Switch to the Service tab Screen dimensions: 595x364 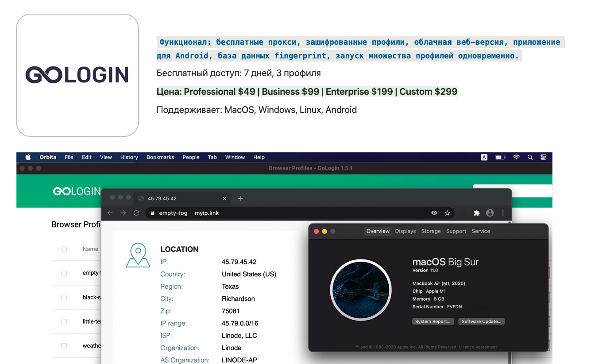(x=481, y=231)
